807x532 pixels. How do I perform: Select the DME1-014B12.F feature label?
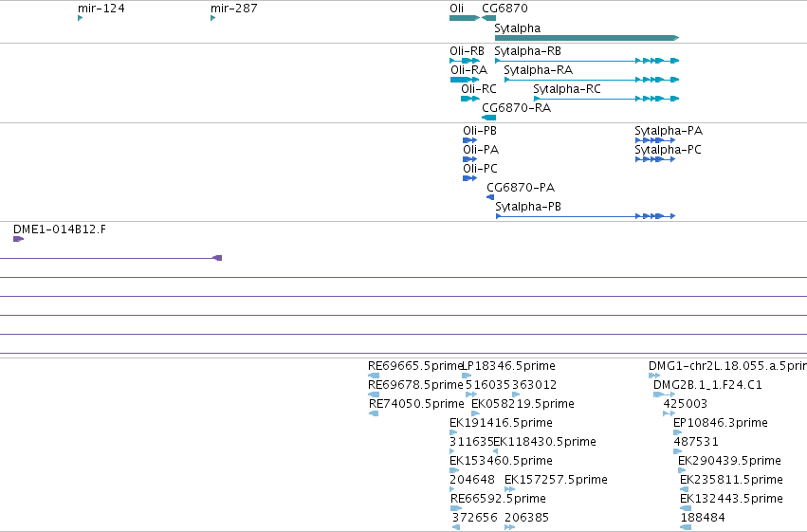tap(60, 229)
